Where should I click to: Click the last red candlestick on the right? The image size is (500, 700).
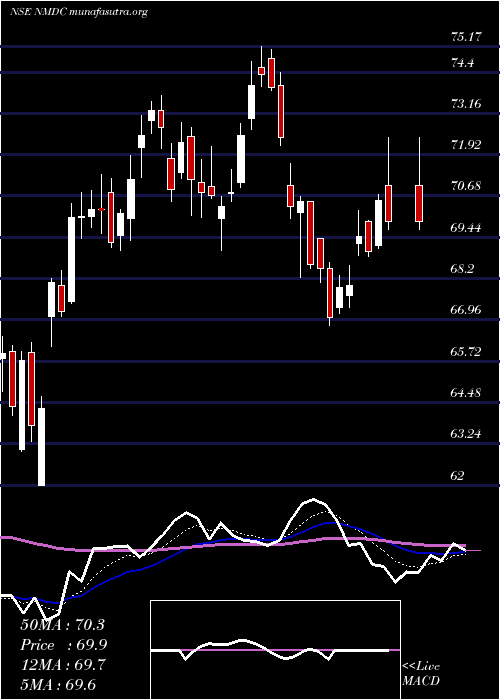pos(419,203)
